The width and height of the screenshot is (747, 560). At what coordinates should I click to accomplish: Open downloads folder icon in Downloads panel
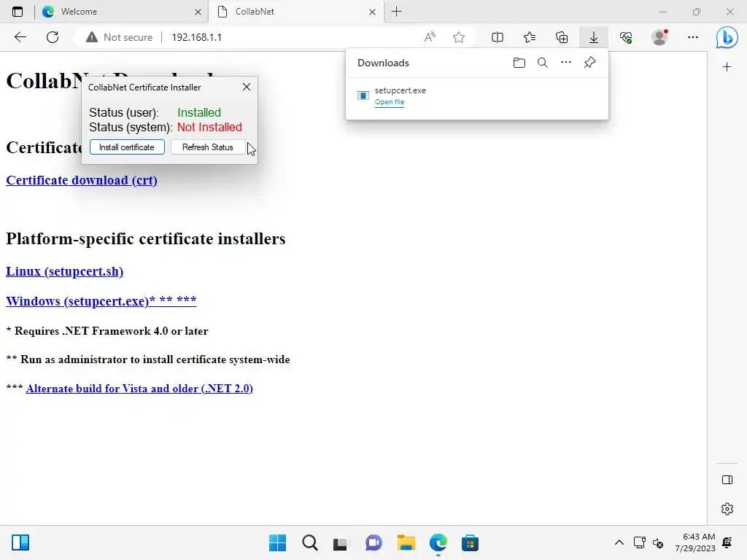(519, 63)
